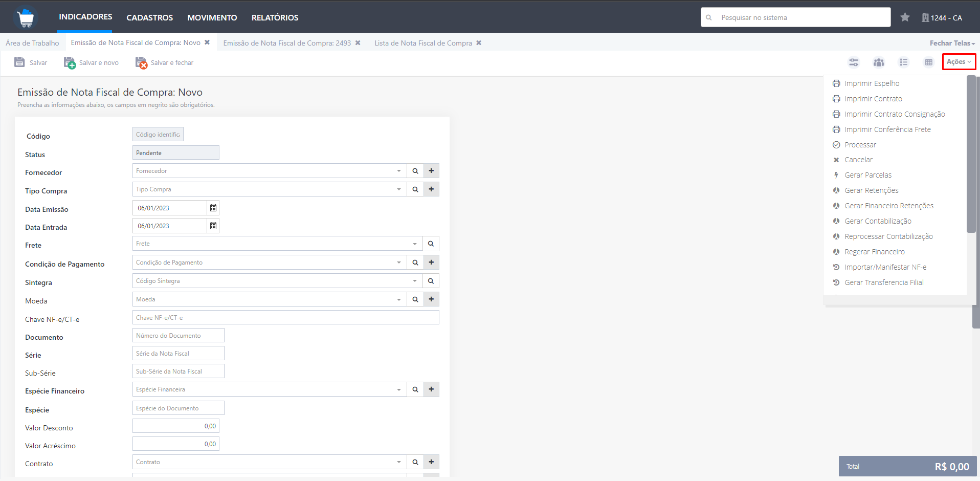980x481 pixels.
Task: Add new Condição de Pagamento plus icon
Action: tap(431, 263)
